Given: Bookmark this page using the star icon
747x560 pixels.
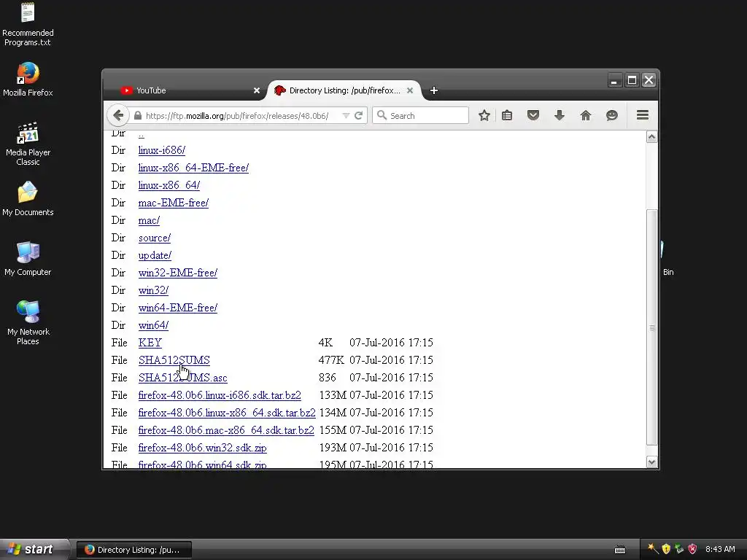Looking at the screenshot, I should 484,115.
